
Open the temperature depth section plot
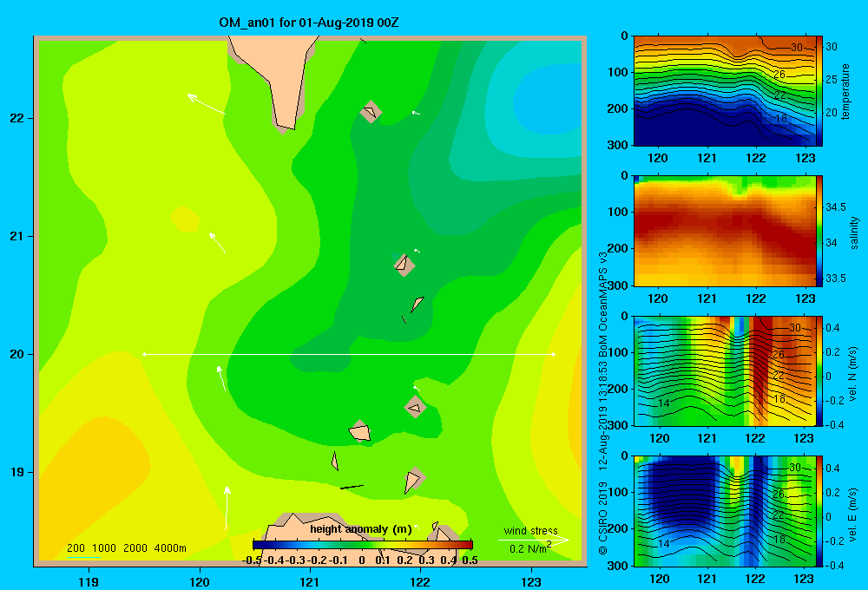[x=725, y=91]
